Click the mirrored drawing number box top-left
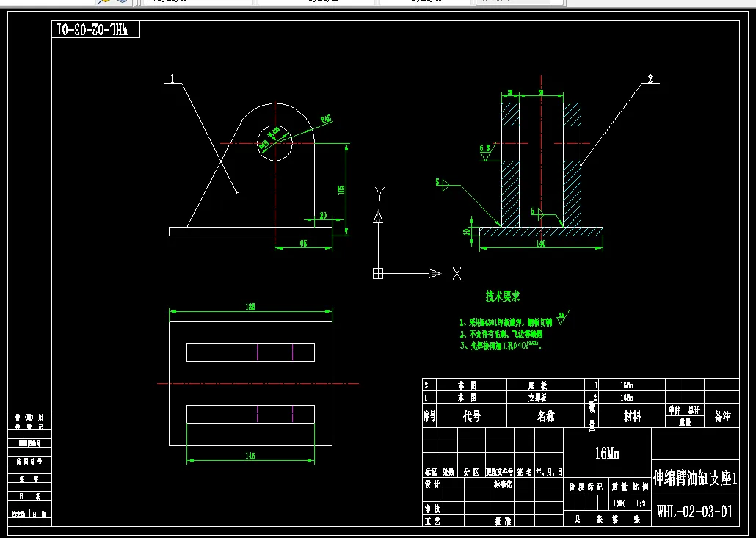 (95, 29)
